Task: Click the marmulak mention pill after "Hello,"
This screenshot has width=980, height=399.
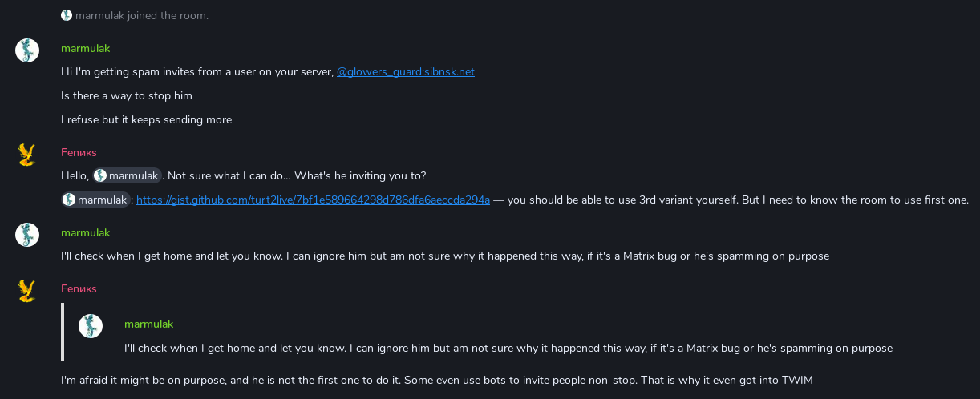Action: coord(128,175)
